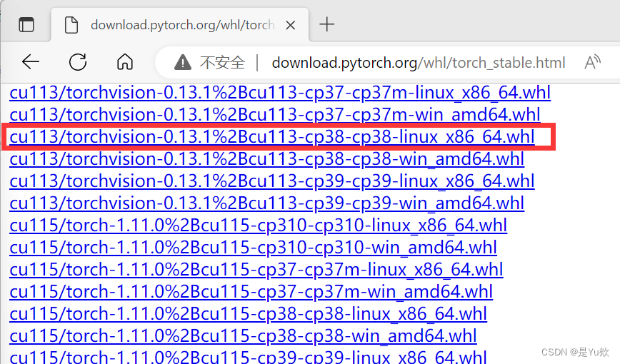Select the download.pytorch.org/whl/torch tab
Screen dimensions: 620x364
[180, 24]
